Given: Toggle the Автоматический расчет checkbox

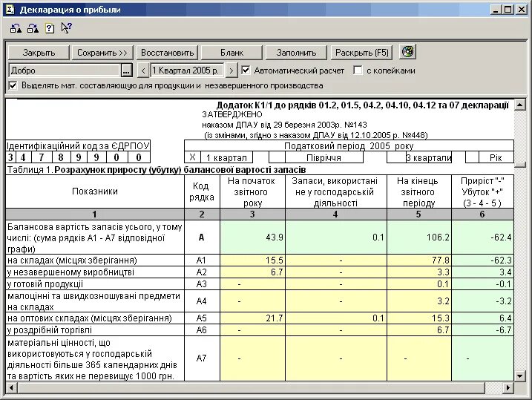Looking at the screenshot, I should click(x=246, y=71).
